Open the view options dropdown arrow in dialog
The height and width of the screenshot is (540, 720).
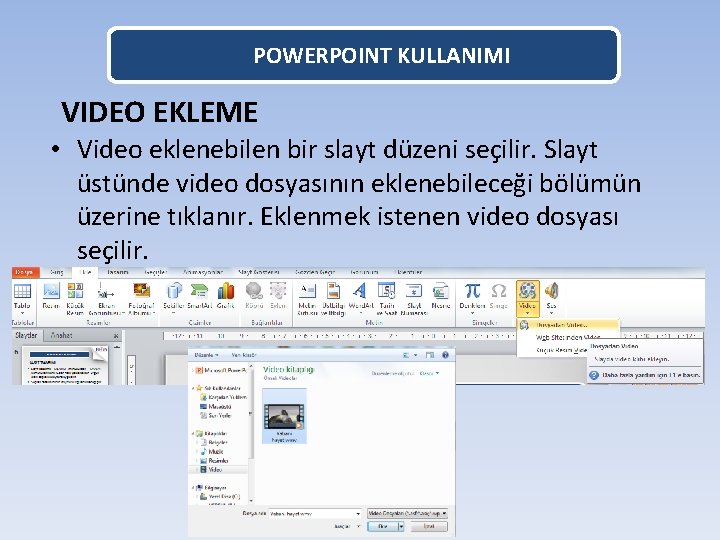click(416, 355)
